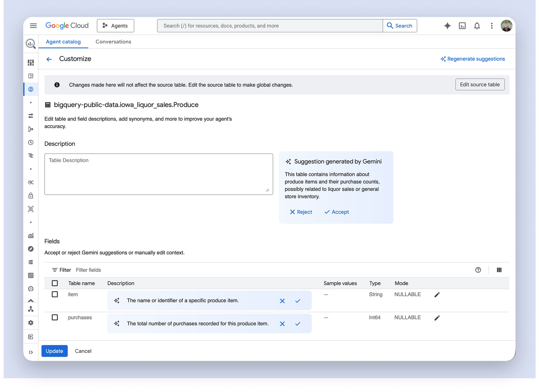Open the lock security icon in sidebar
539x392 pixels.
pyautogui.click(x=31, y=196)
